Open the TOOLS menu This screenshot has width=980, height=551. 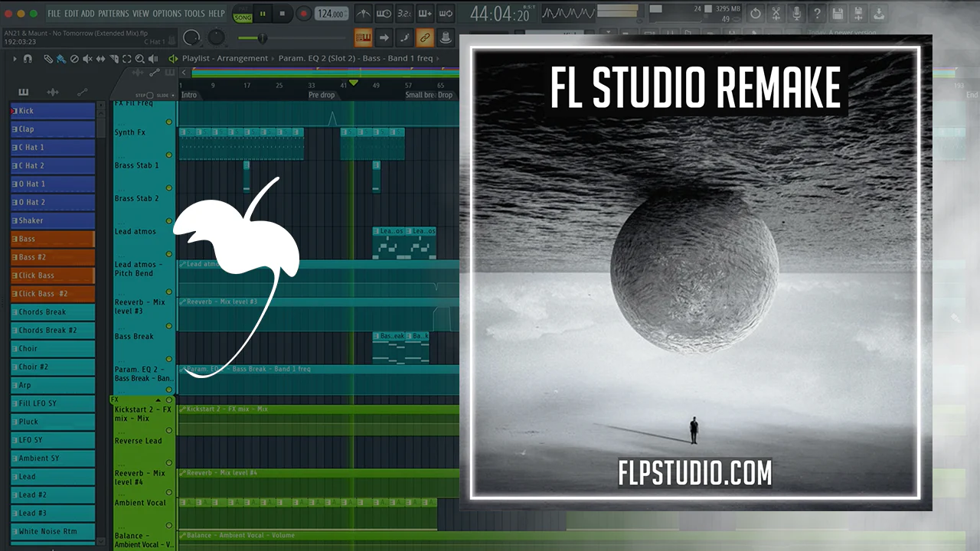(x=195, y=14)
